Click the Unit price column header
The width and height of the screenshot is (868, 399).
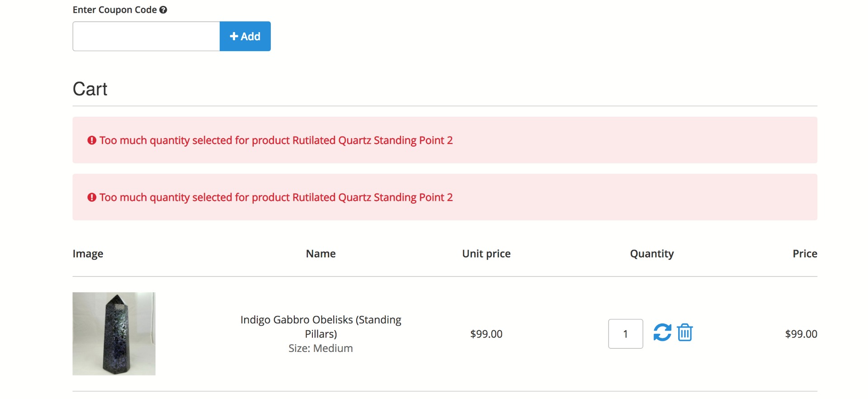click(486, 254)
